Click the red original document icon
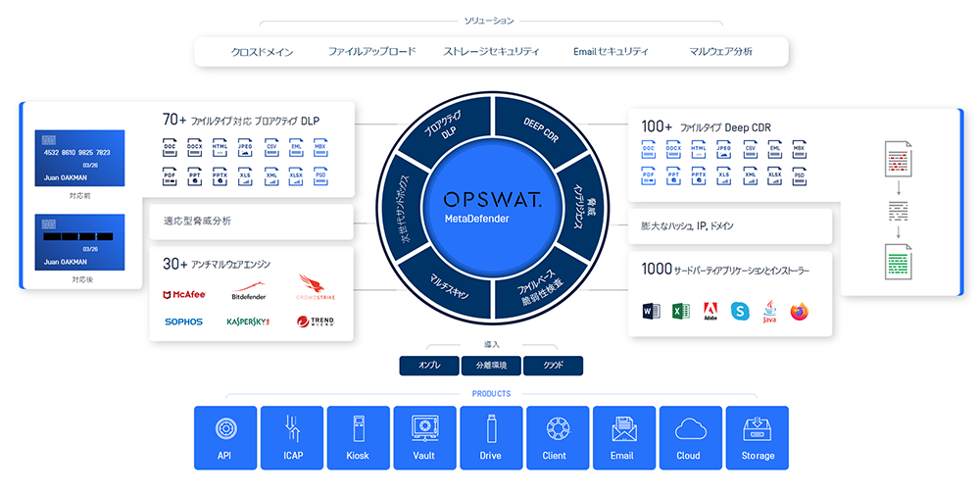 [898, 159]
